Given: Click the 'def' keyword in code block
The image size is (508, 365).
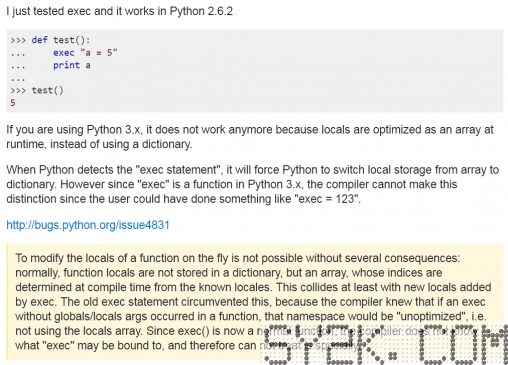Looking at the screenshot, I should point(40,40).
